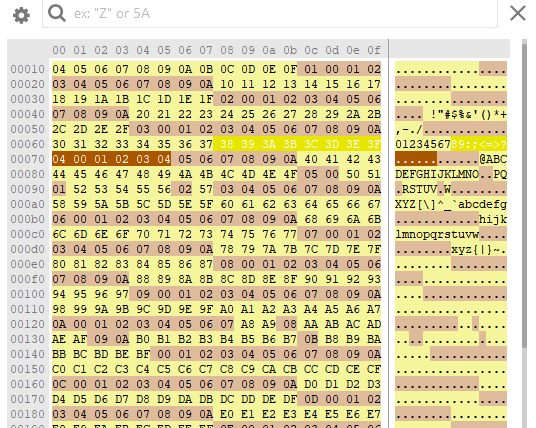
Task: Select column header 07
Action: click(x=206, y=51)
